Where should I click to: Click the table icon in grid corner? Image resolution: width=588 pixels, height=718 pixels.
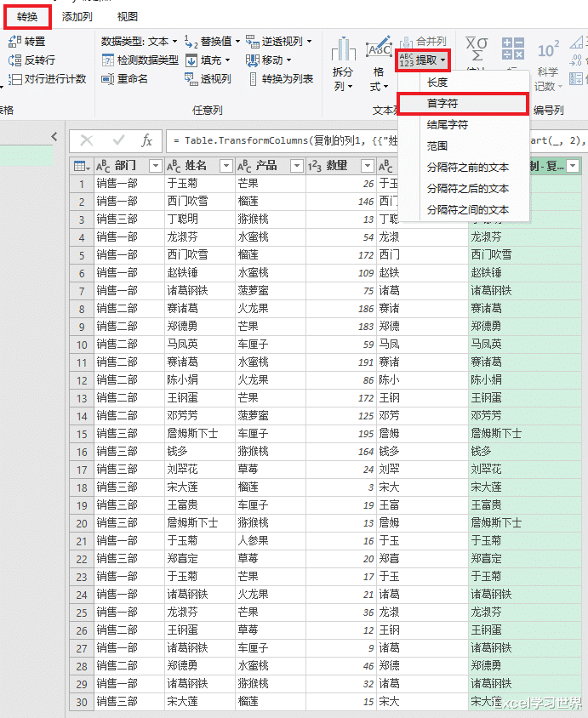pos(81,166)
